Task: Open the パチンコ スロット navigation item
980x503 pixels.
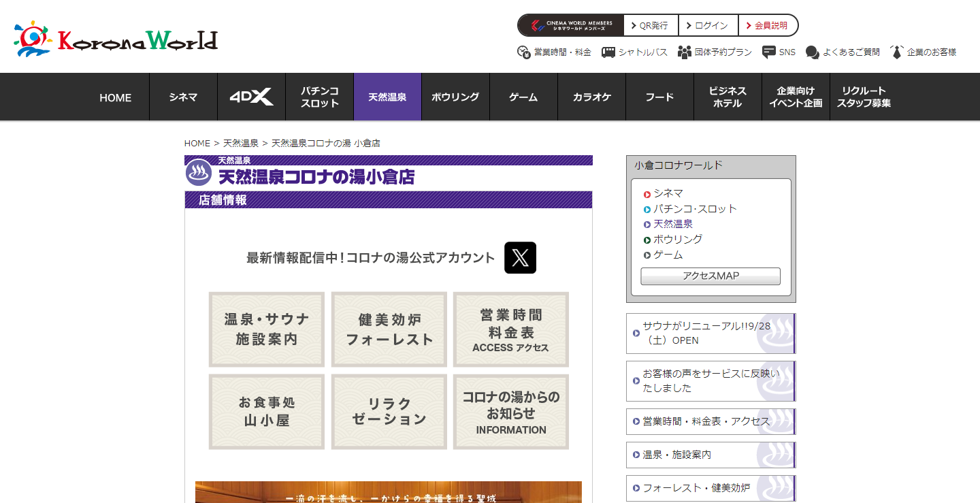Action: coord(319,97)
